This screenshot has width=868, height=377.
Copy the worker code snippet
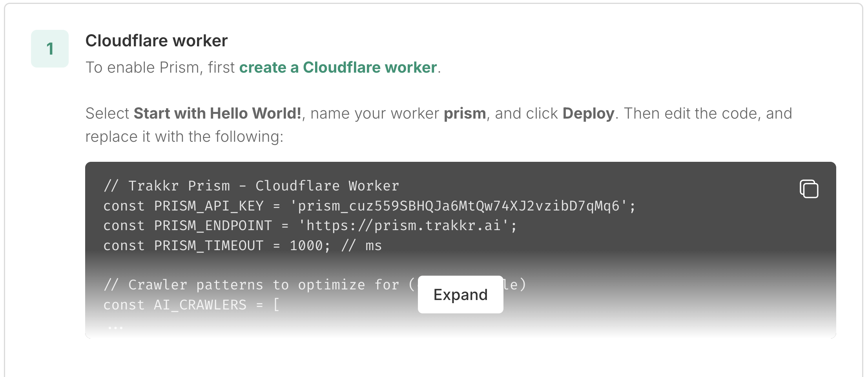(x=809, y=189)
